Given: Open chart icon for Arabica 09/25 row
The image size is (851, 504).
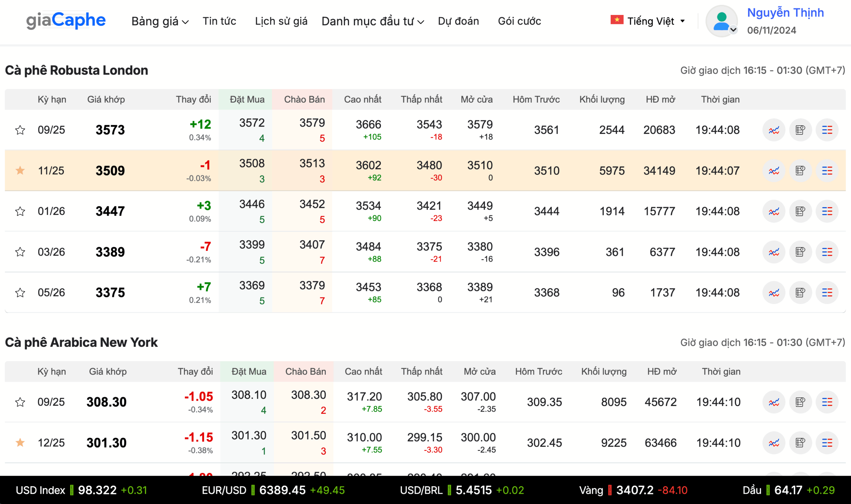Looking at the screenshot, I should pos(774,402).
